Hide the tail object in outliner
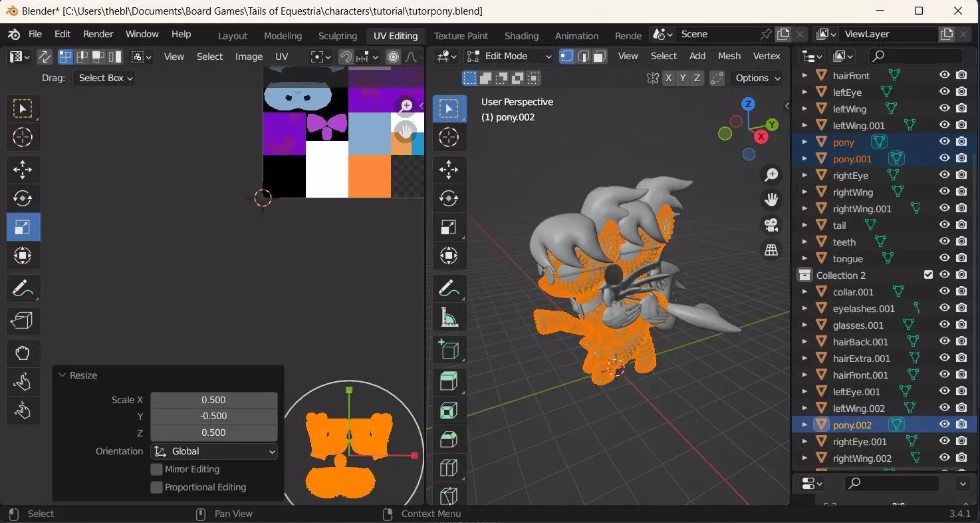Viewport: 980px width, 523px height. (944, 225)
